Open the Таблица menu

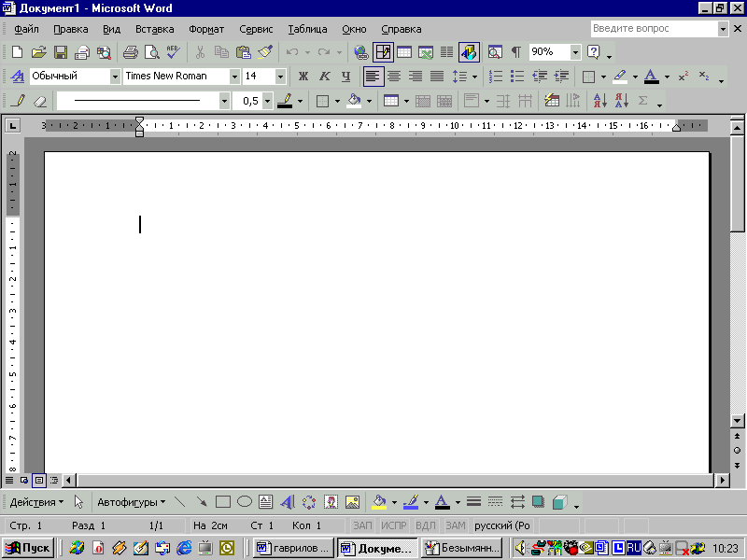[307, 29]
